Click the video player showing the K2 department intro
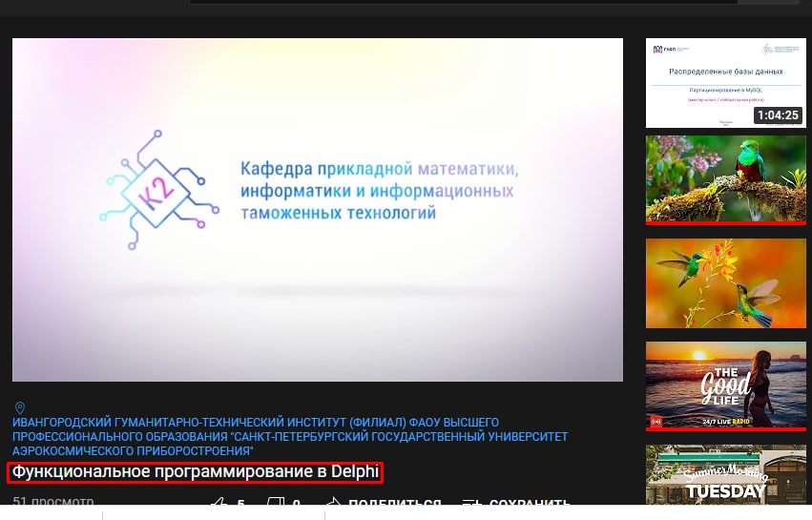Viewport: 812px width, 520px height. 318,210
